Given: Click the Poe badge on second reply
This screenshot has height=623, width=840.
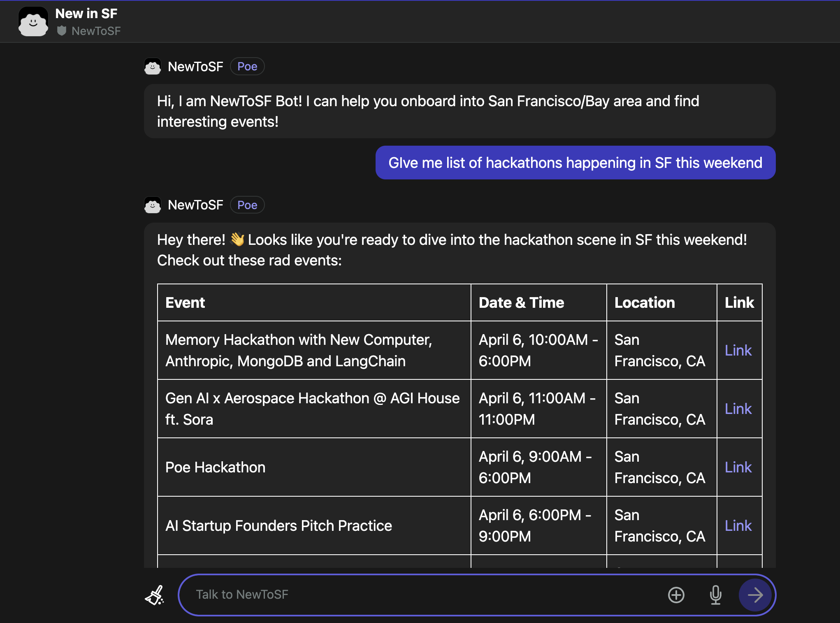Looking at the screenshot, I should pyautogui.click(x=247, y=205).
